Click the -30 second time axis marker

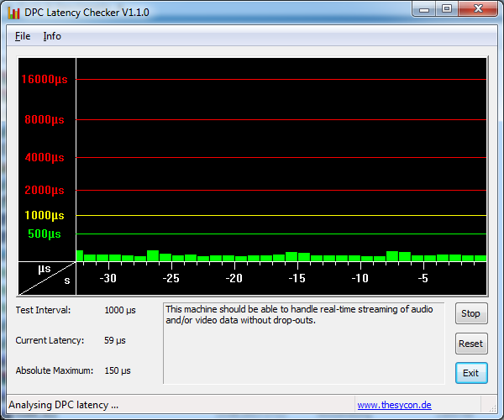pyautogui.click(x=108, y=278)
